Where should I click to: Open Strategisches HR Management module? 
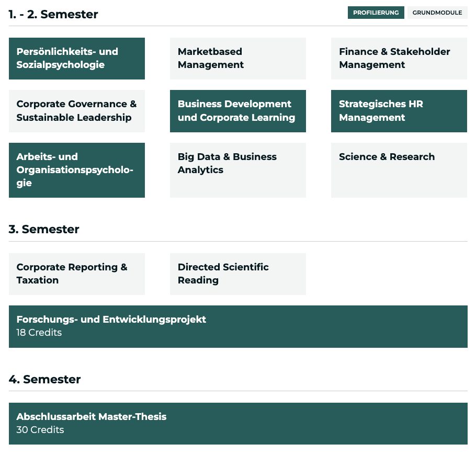[399, 111]
